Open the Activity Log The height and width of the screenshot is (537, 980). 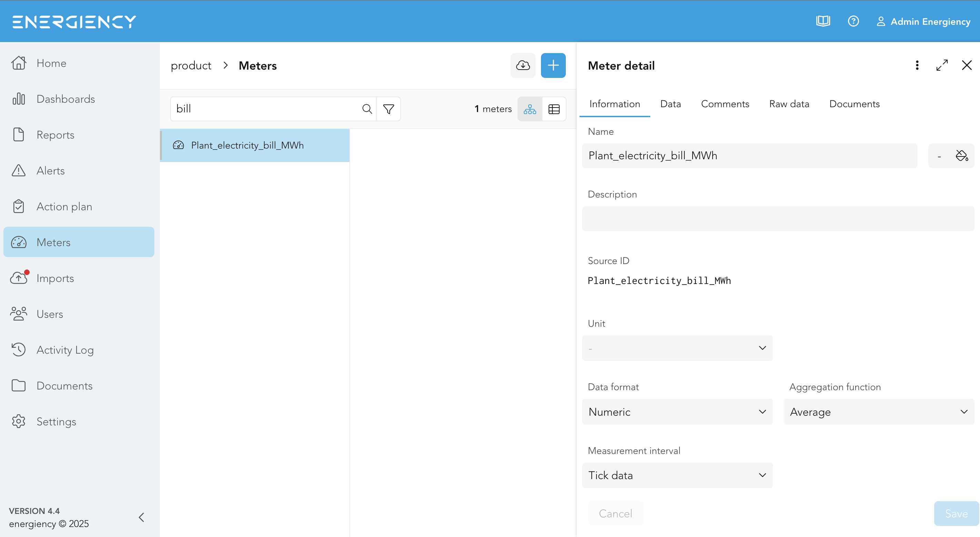click(79, 349)
